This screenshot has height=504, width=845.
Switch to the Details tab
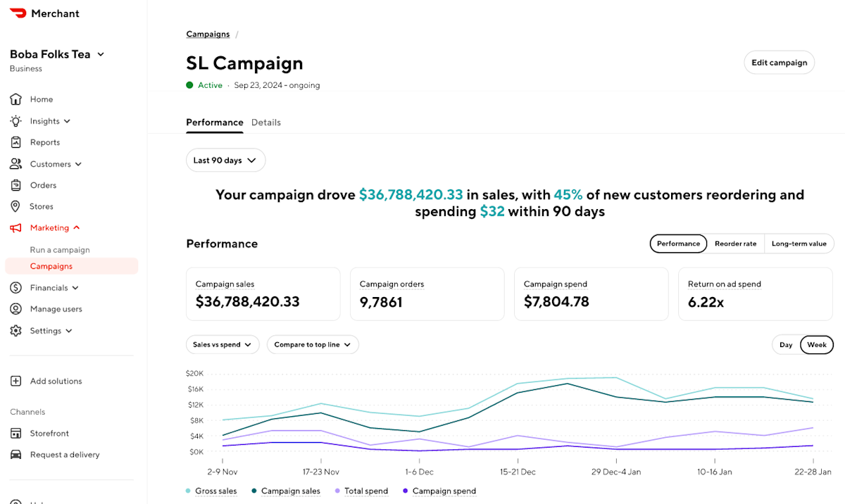tap(266, 122)
